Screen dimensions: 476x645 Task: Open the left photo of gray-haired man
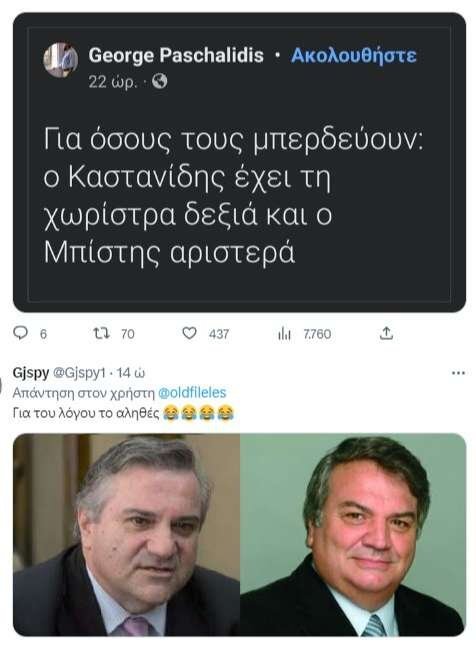click(127, 534)
